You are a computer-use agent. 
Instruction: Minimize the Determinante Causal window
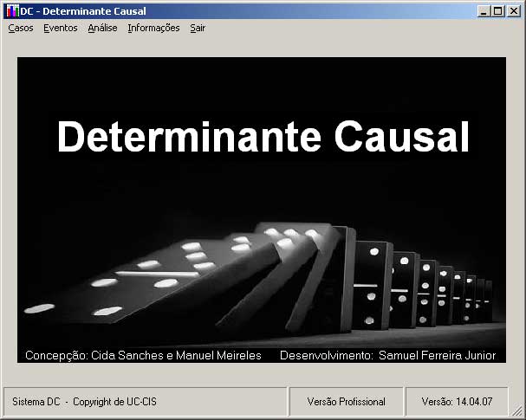484,11
